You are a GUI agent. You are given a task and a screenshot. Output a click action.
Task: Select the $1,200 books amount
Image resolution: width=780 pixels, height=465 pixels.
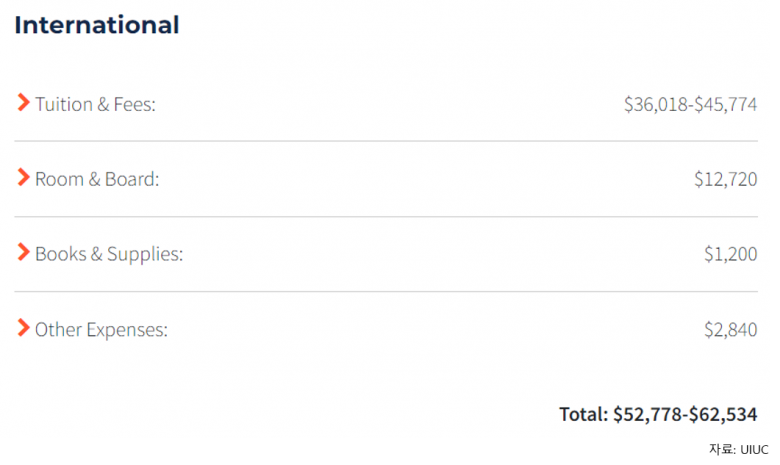(x=730, y=254)
